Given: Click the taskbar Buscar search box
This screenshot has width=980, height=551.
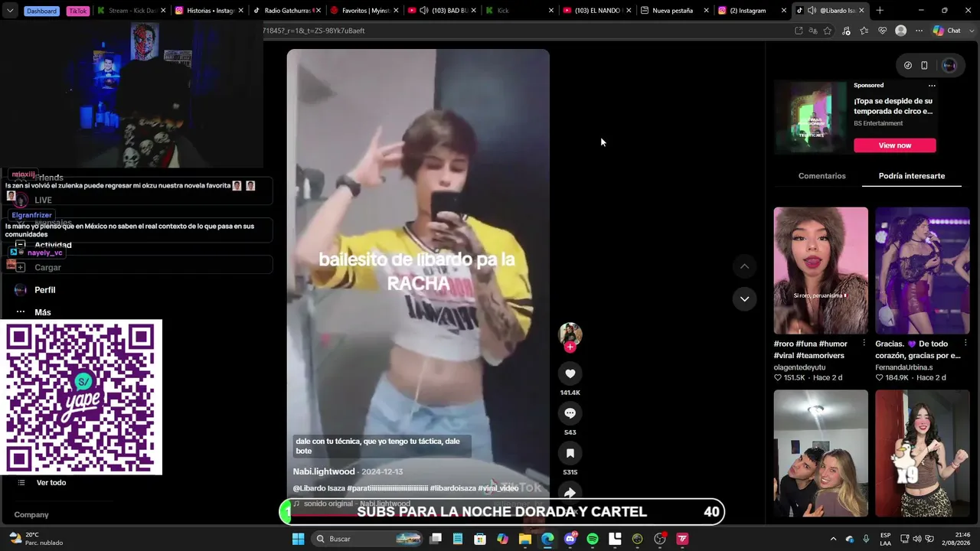Looking at the screenshot, I should (367, 539).
